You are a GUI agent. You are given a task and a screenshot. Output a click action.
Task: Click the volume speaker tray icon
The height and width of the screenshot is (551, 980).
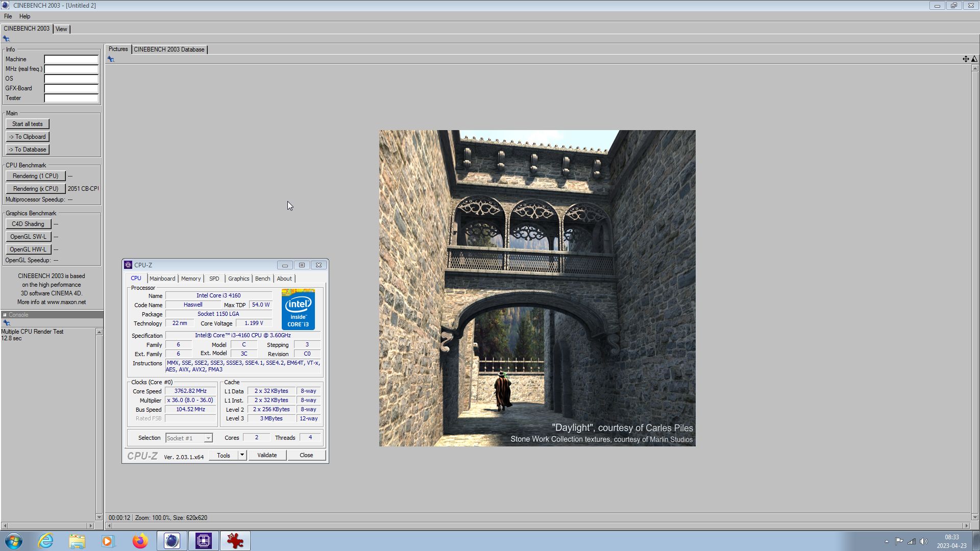(923, 541)
